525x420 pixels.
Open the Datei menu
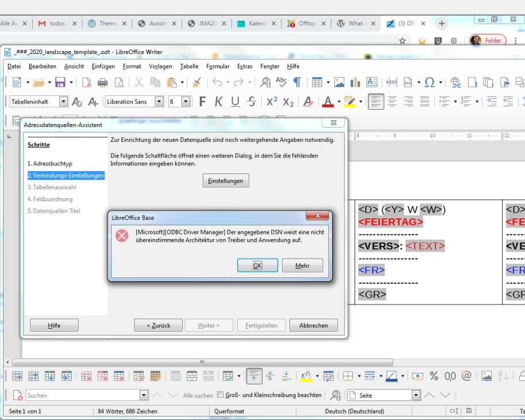(x=14, y=66)
